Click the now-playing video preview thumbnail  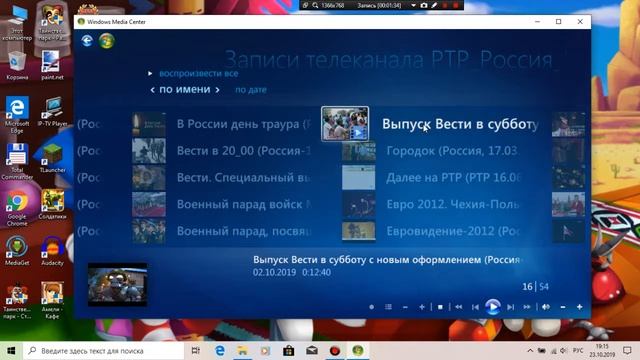pyautogui.click(x=118, y=284)
